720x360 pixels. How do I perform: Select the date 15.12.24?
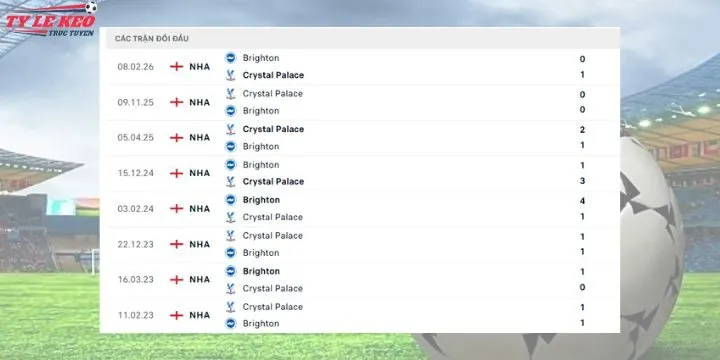pos(135,173)
